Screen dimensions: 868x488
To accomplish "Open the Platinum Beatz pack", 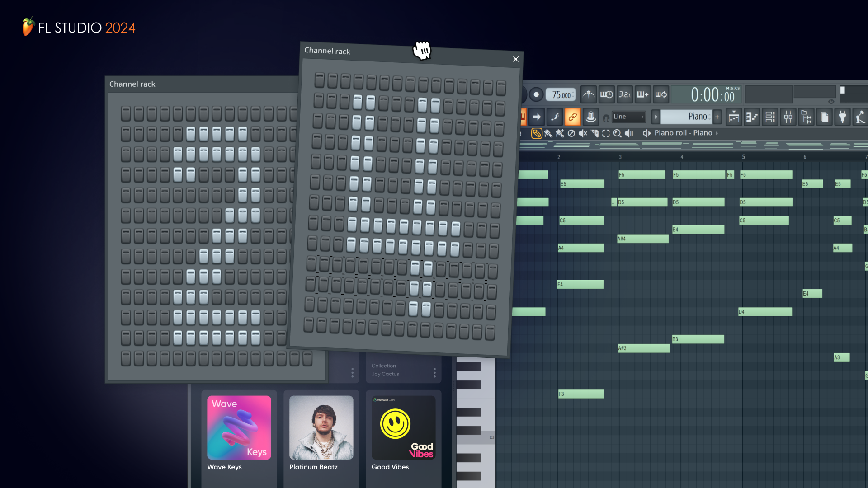I will [321, 427].
